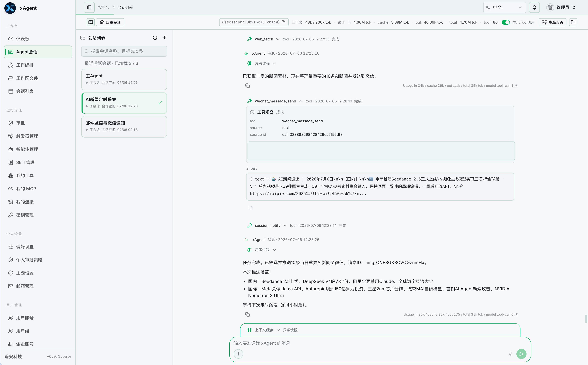Open 智能体管理 in the sidebar
Image resolution: width=588 pixels, height=365 pixels.
38,149
